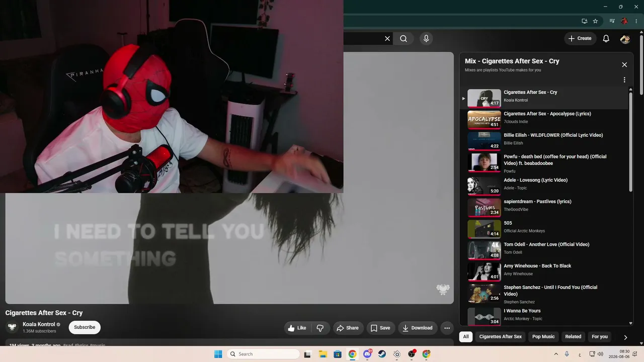This screenshot has width=644, height=362.
Task: Open the Koala Kontrol channel name link
Action: tap(39, 324)
